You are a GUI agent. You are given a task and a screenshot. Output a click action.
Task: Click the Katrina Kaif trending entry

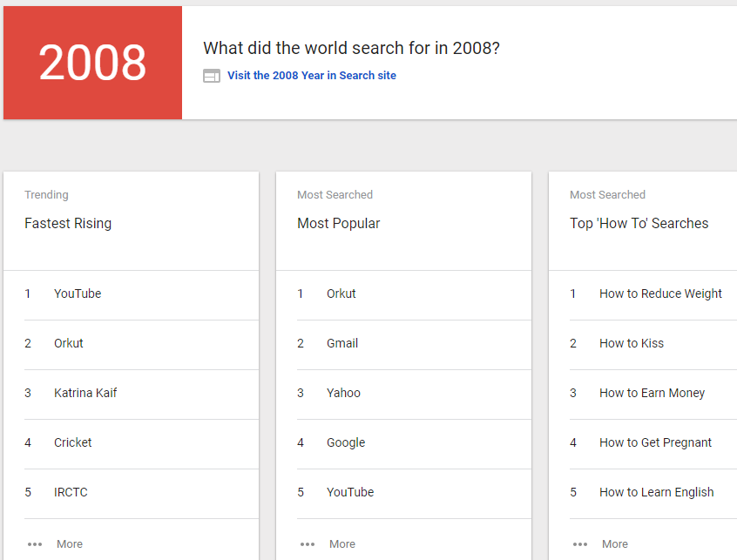85,393
